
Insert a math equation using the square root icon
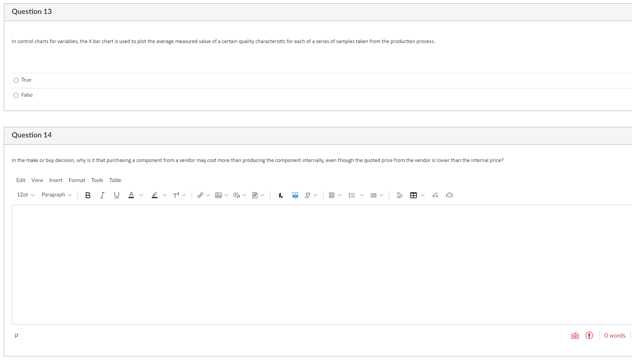[x=435, y=195]
